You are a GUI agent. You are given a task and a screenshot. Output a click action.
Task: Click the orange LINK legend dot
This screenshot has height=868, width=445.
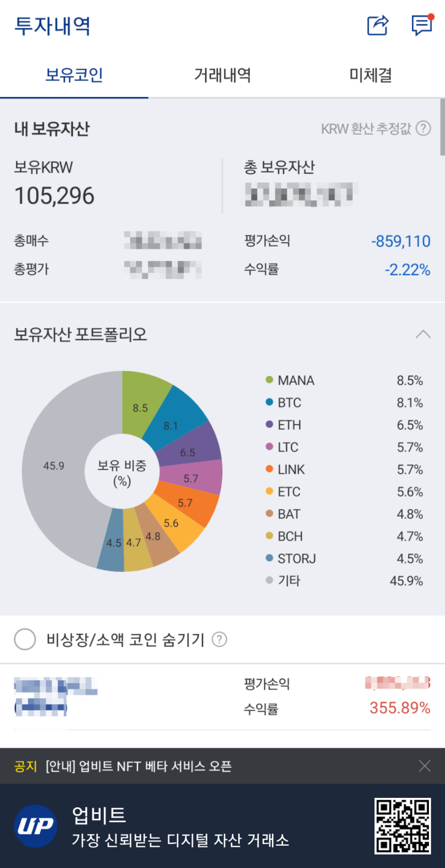[269, 469]
